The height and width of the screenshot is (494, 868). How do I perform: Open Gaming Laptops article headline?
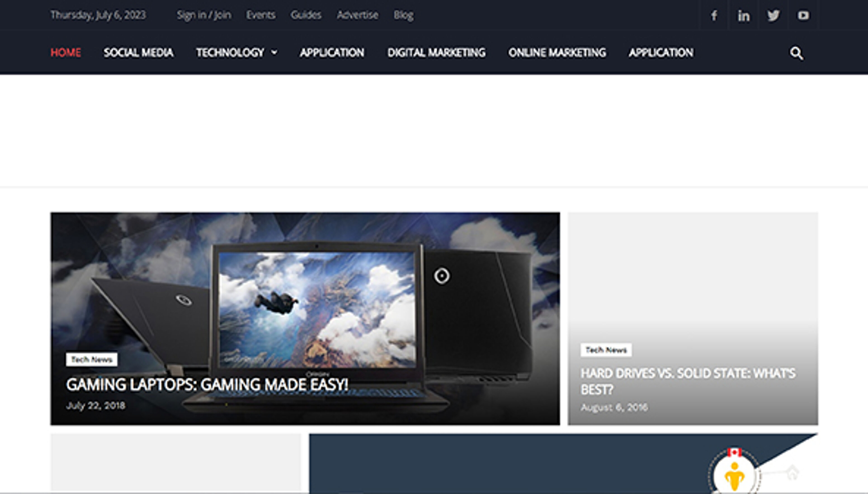(x=207, y=385)
